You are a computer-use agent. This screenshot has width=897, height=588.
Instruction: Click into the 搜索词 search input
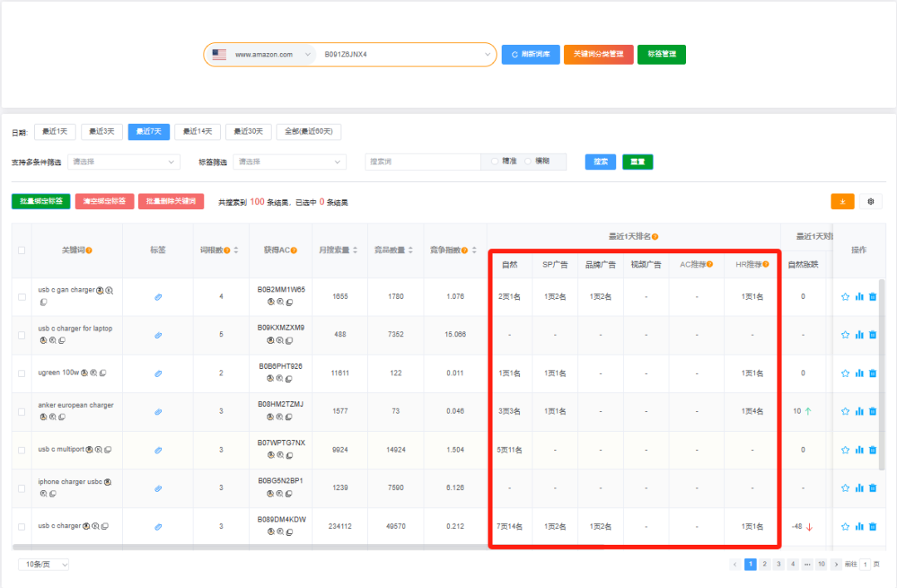tap(422, 162)
